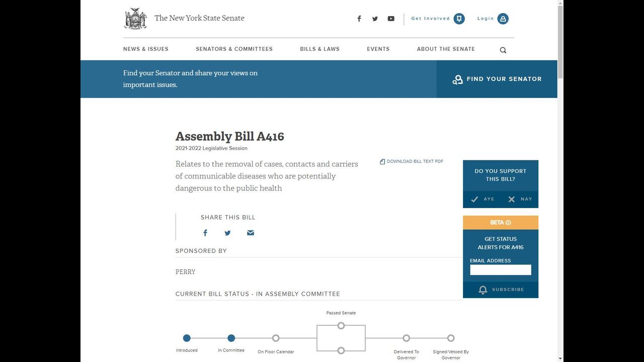This screenshot has width=644, height=362.
Task: Click the Find Your Senator button
Action: point(497,79)
